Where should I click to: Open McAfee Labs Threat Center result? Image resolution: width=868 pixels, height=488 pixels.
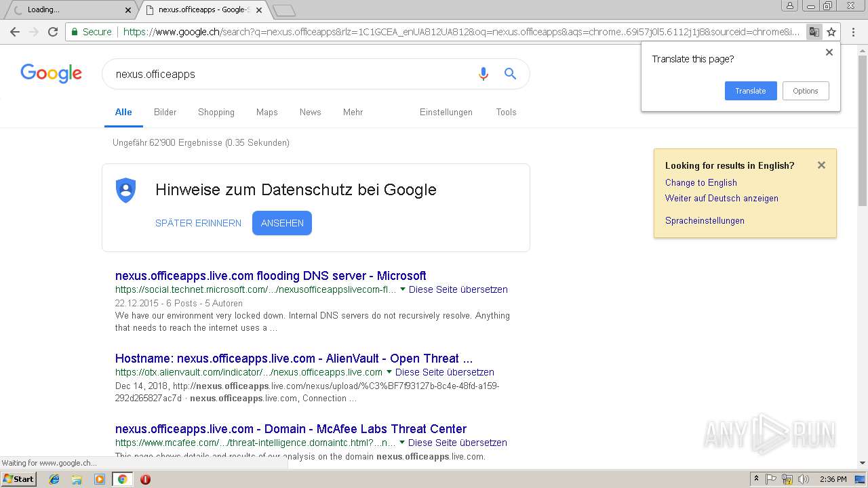tap(291, 429)
